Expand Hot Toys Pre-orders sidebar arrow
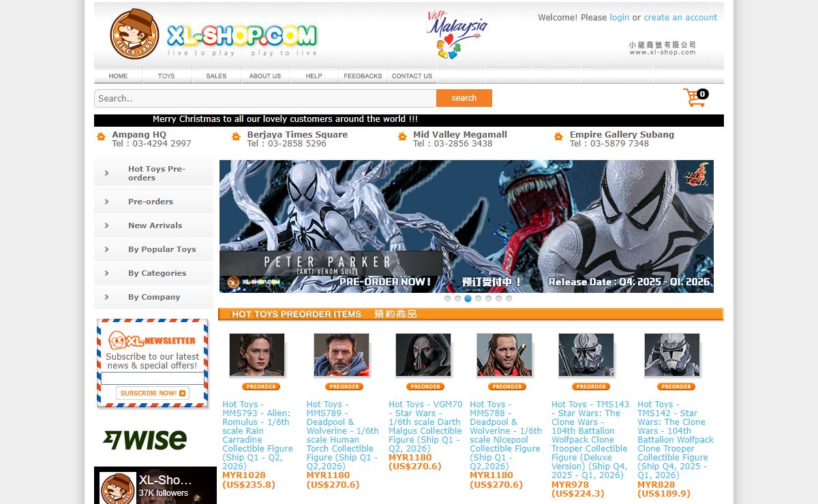 pyautogui.click(x=106, y=173)
